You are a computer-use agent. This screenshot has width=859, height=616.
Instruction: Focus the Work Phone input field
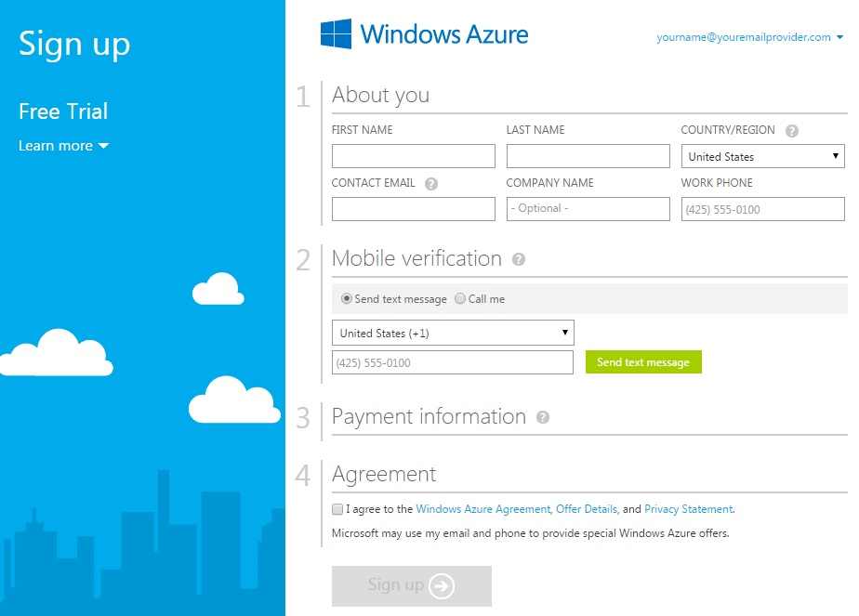(x=762, y=209)
